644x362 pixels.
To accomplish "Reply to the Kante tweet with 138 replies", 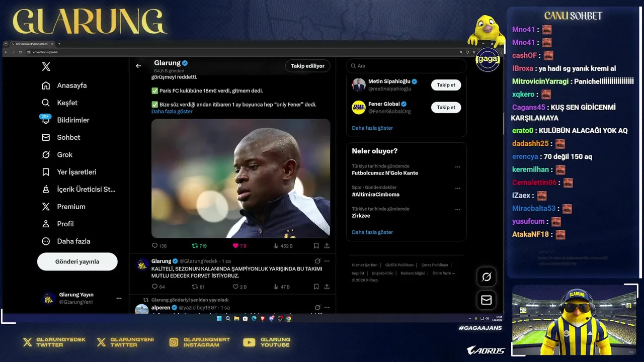I will [159, 246].
